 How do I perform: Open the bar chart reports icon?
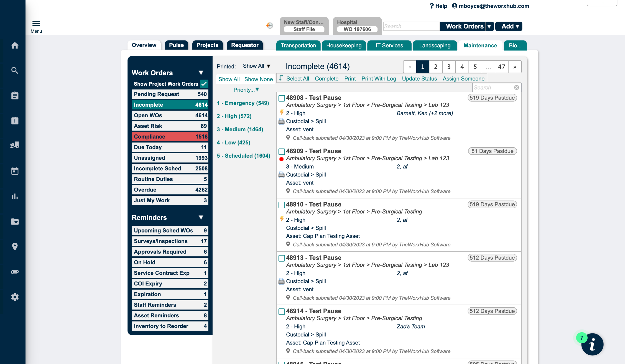point(15,196)
